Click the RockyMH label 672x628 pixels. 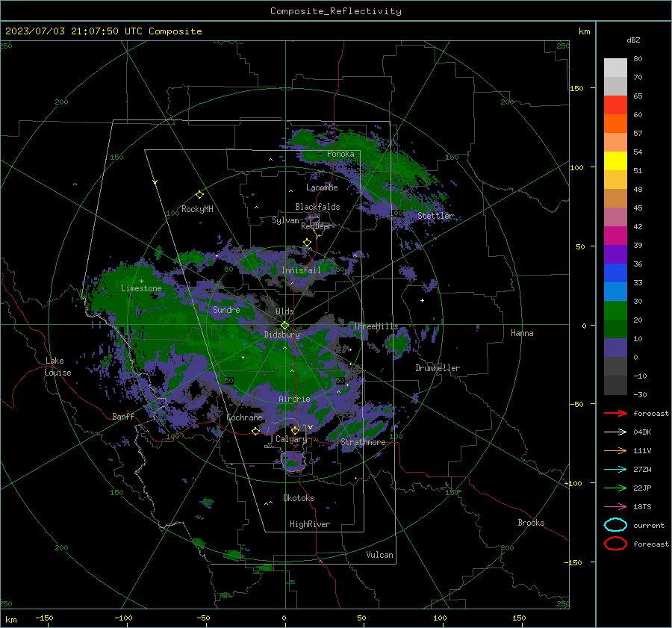[x=197, y=209]
